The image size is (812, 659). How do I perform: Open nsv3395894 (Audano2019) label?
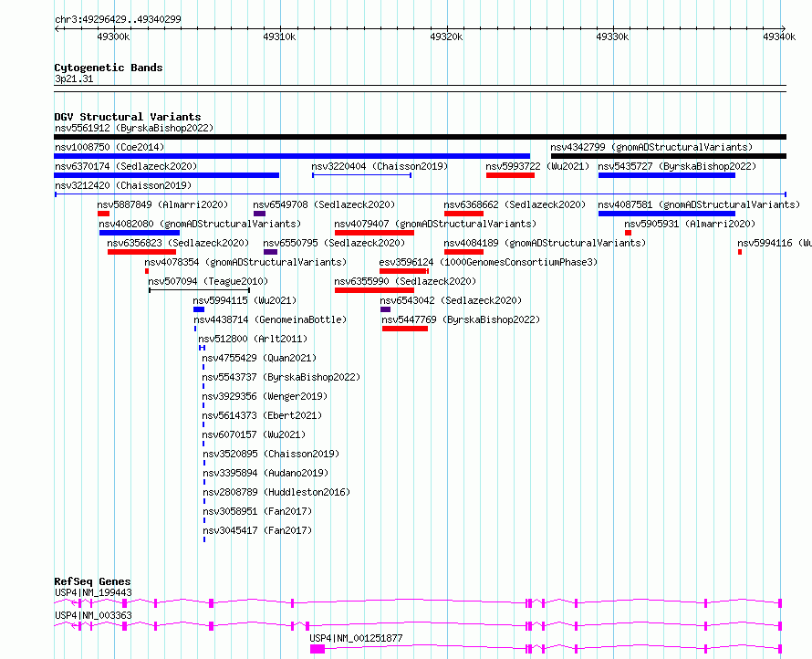(265, 473)
